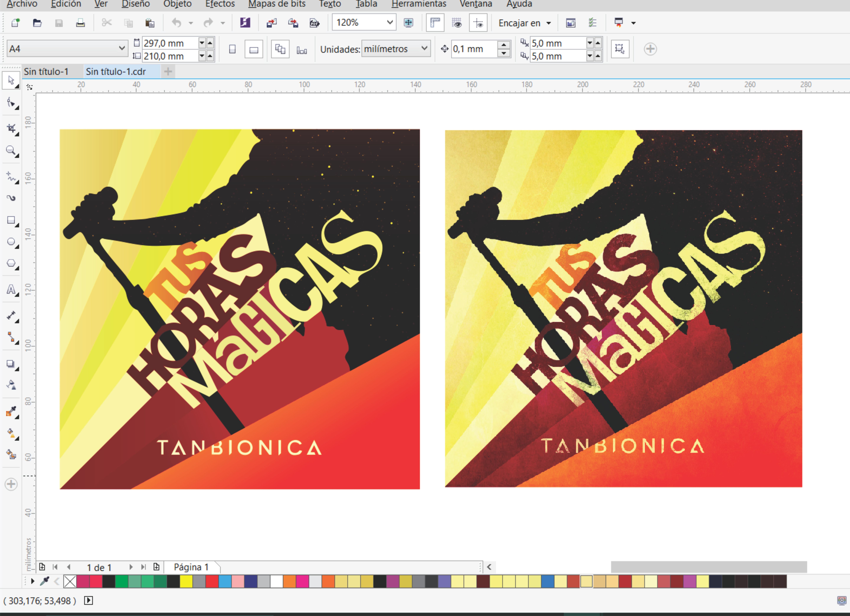
Task: Click the property bar quick customize plus
Action: point(650,49)
